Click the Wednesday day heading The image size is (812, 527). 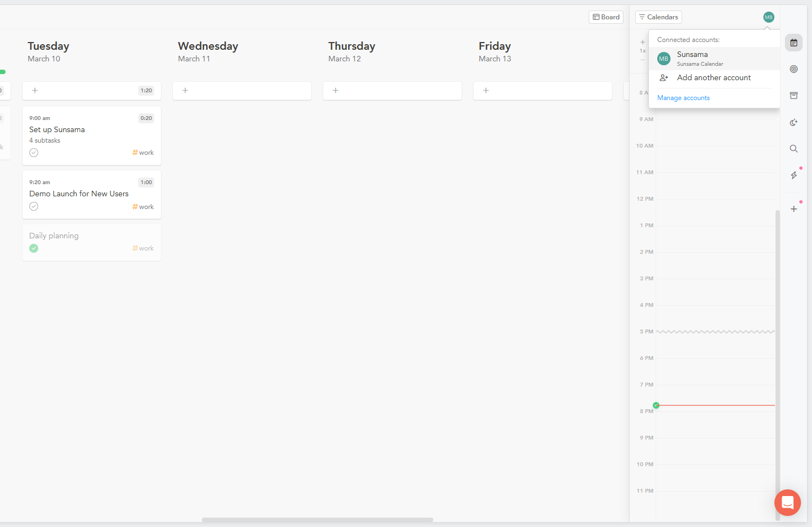pyautogui.click(x=208, y=46)
